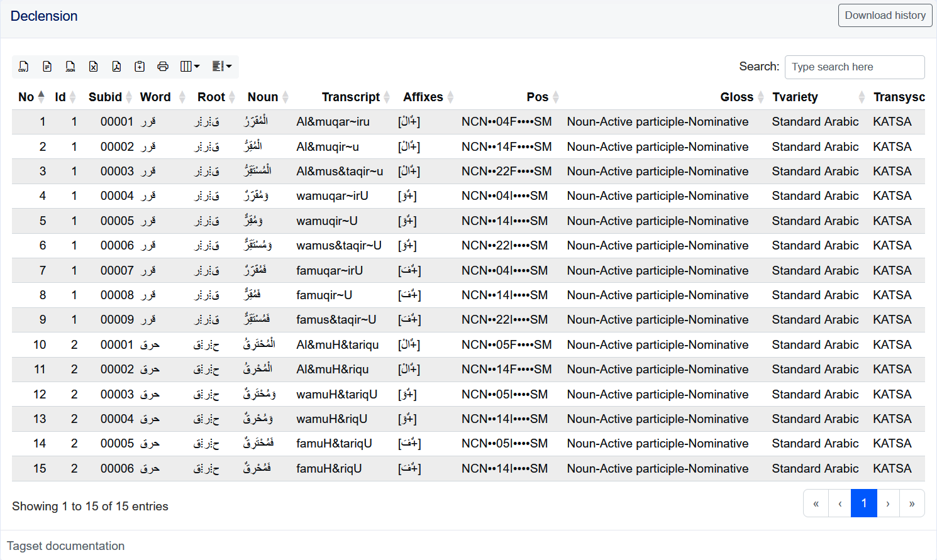Viewport: 937px width, 560px height.
Task: Select page 1 in the pagination
Action: (x=864, y=503)
